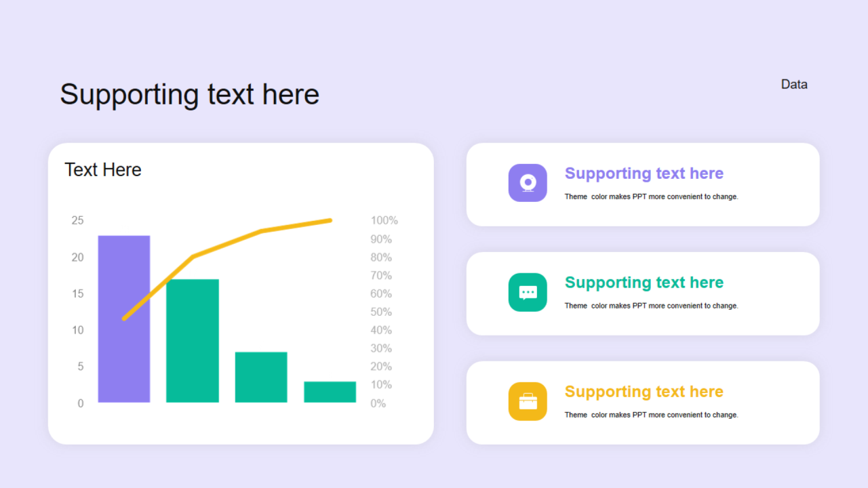Select the main title 'Supporting text here'
Screen dimensions: 868x488
189,94
